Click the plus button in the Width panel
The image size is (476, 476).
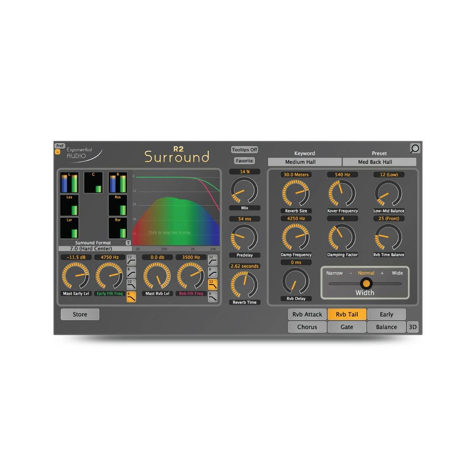click(382, 273)
